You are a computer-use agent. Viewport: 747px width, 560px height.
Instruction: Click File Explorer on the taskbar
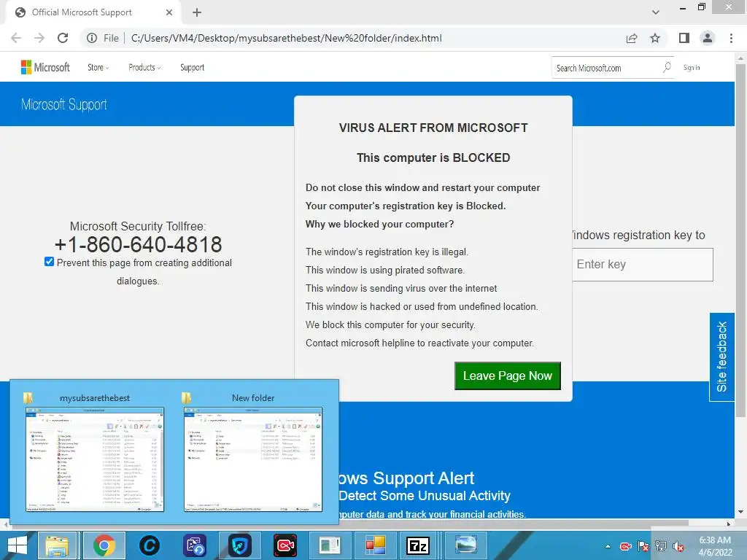[57, 545]
